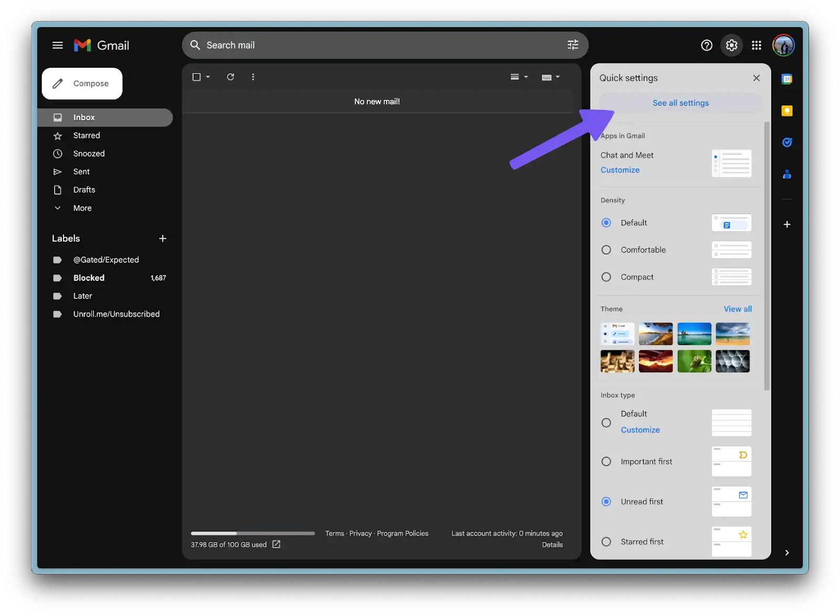Hide side panel chevron
The image size is (840, 616).
point(786,552)
